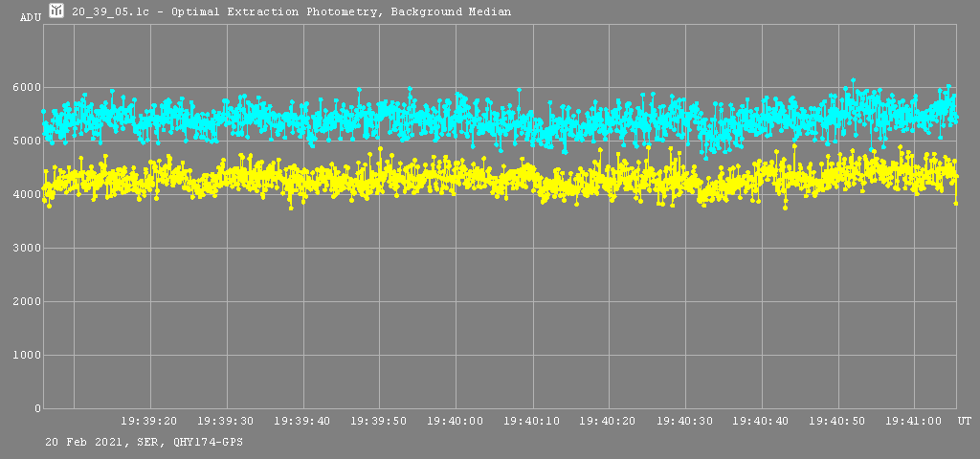Select the 19:39:30 time label
Image resolution: width=980 pixels, height=459 pixels.
(x=226, y=421)
